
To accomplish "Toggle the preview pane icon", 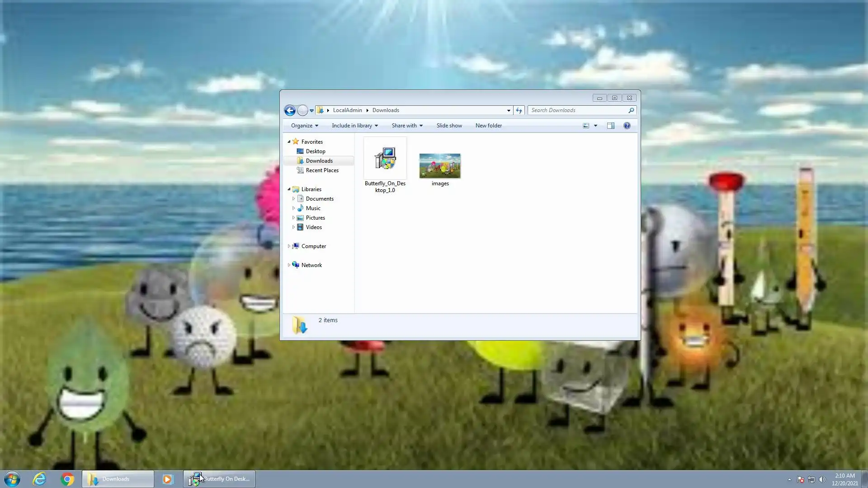I will point(611,126).
